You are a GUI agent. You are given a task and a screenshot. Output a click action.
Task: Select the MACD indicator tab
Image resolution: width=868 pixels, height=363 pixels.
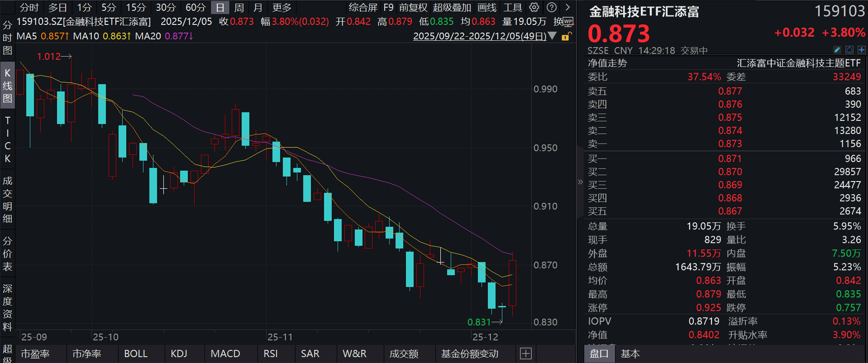tap(225, 353)
